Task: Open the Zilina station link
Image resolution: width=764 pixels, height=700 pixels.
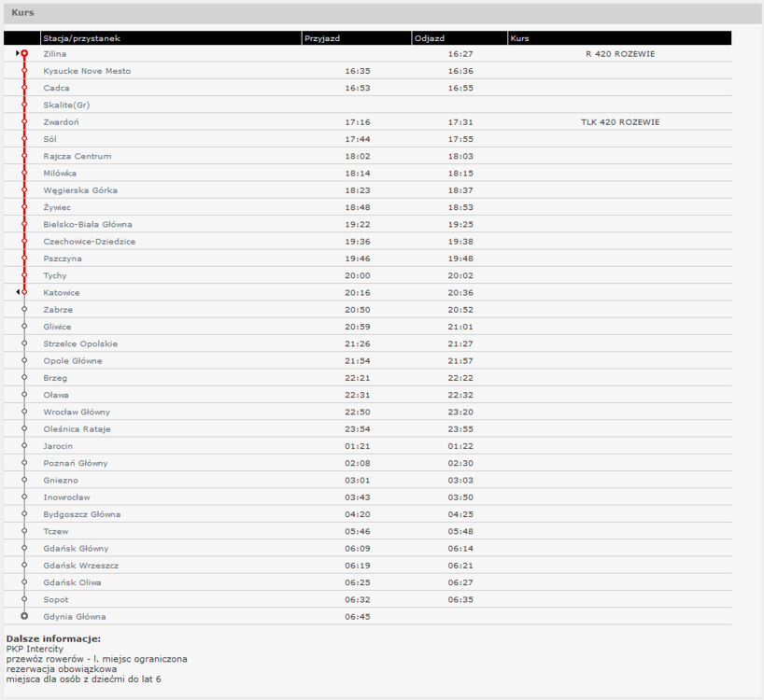Action: coord(54,54)
